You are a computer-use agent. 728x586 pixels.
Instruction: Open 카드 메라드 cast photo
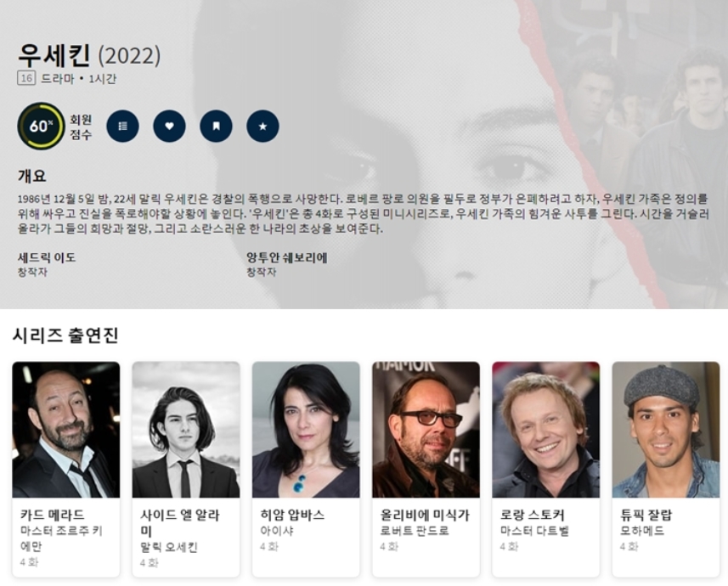66,430
